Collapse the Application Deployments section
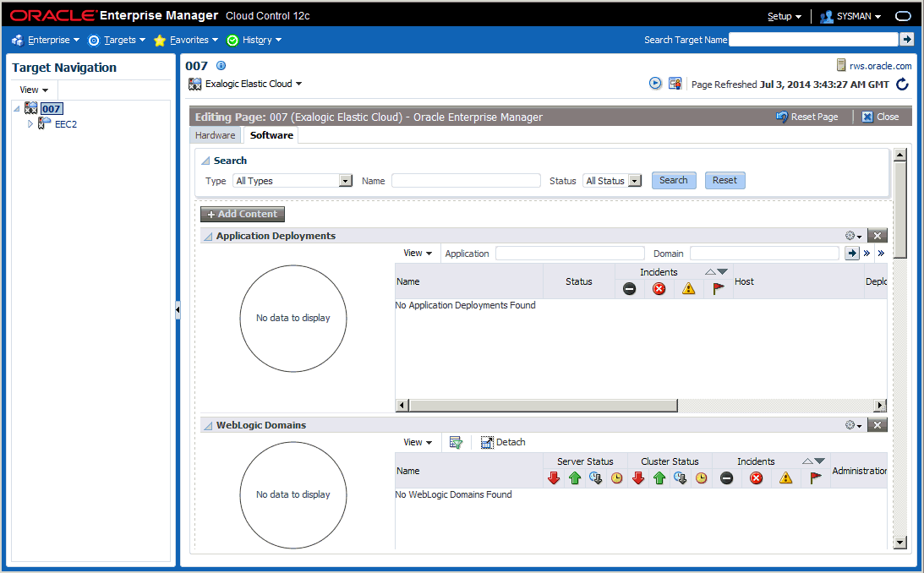 point(208,236)
